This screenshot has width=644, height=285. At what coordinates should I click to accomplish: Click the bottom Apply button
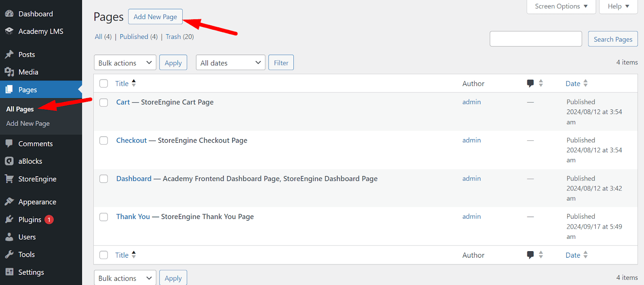pos(173,278)
